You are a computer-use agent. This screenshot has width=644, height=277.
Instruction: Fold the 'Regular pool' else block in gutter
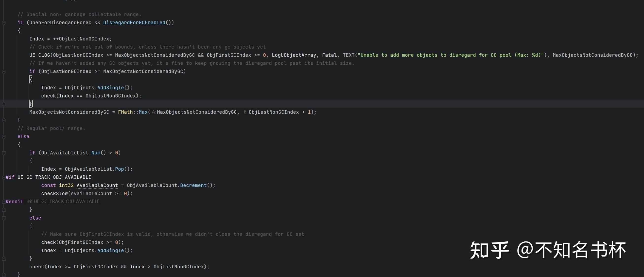(4, 137)
